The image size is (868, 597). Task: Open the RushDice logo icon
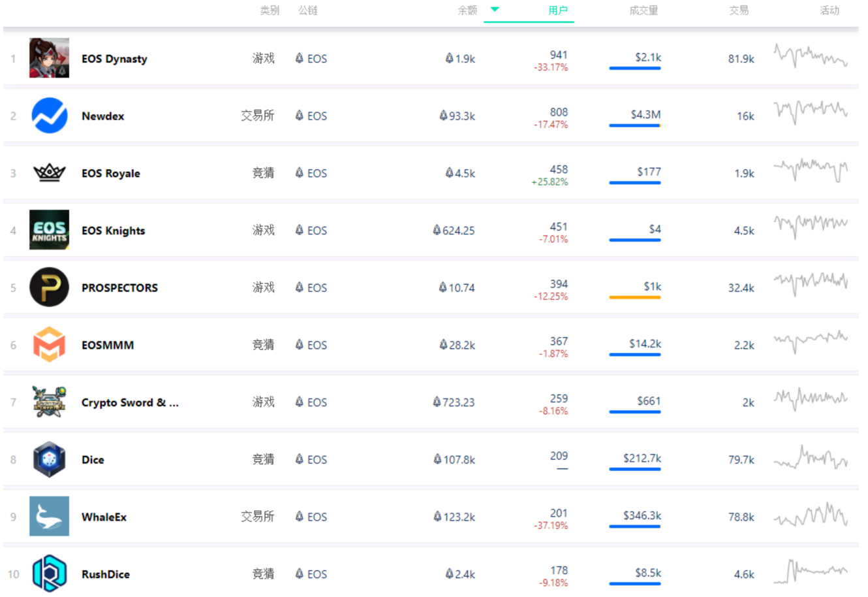pos(49,573)
